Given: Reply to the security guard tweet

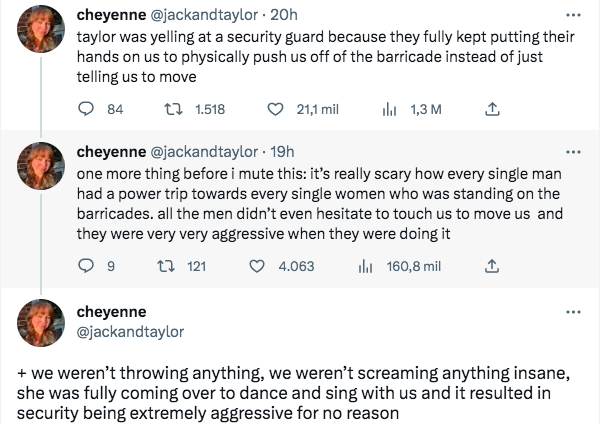Looking at the screenshot, I should (85, 110).
